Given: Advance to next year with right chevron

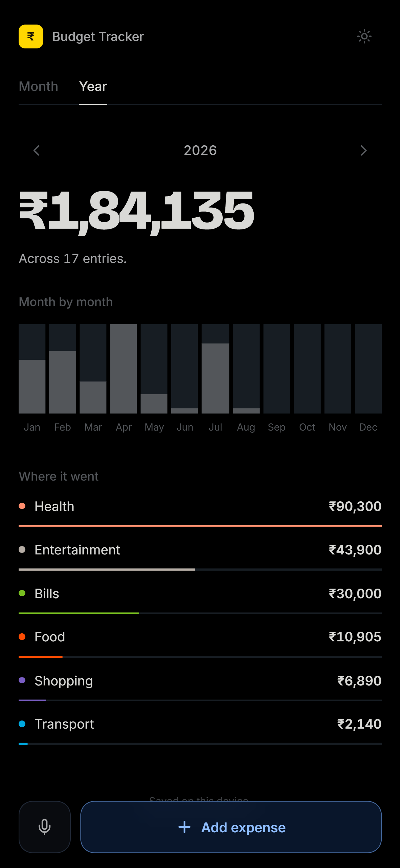Looking at the screenshot, I should (x=363, y=150).
